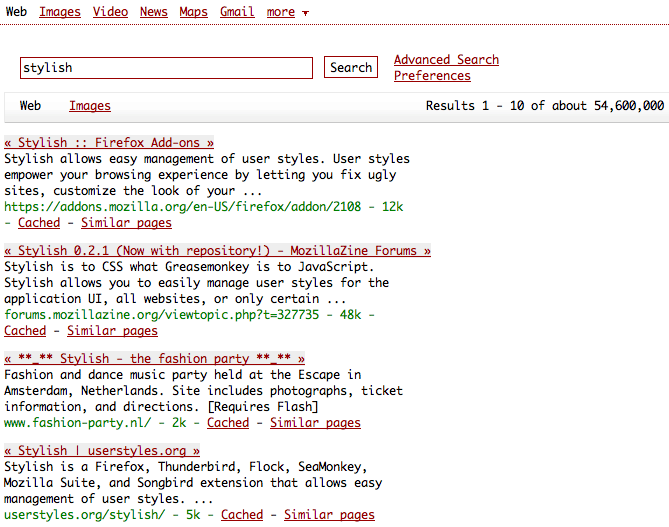Open Similar pages for userstyles.org result
Screen dimensions: 669x527
click(x=329, y=515)
